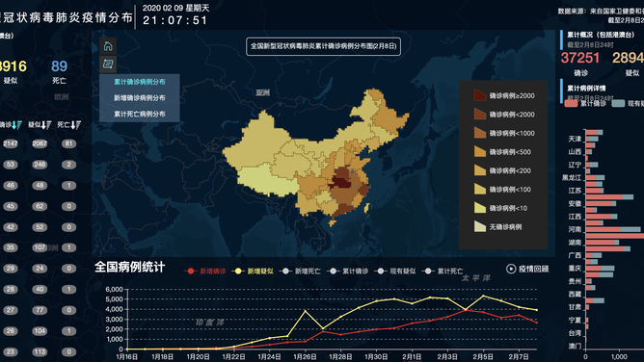Sort by 确诊 using its arrow icon
Viewport: 644px width, 362px height.
point(16,125)
